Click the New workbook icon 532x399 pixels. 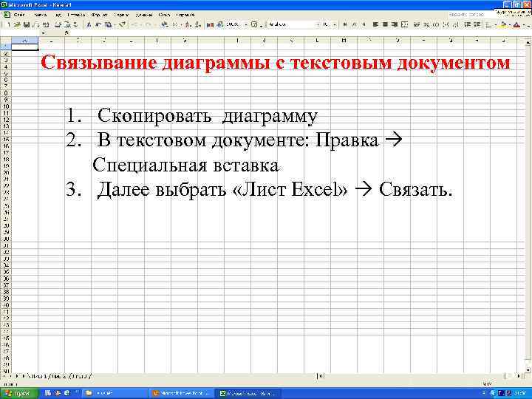coord(9,24)
